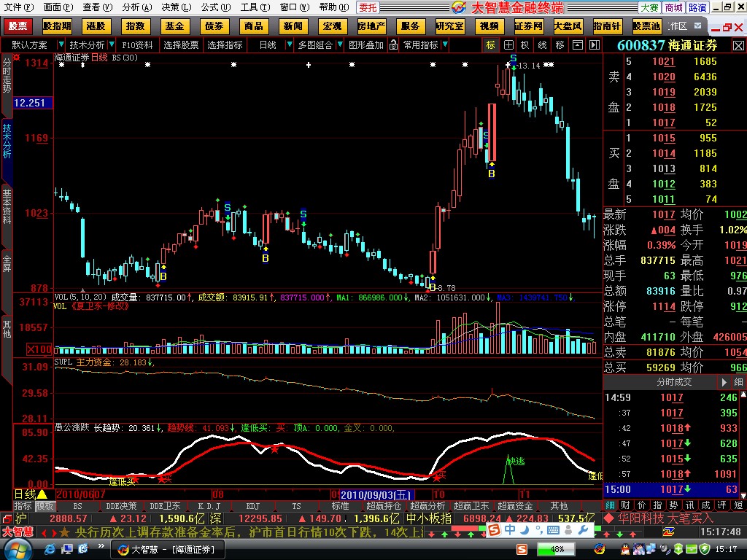Click the skip-to-end arrow icon in chart toolbar
Screen dimensions: 747x560
click(593, 44)
